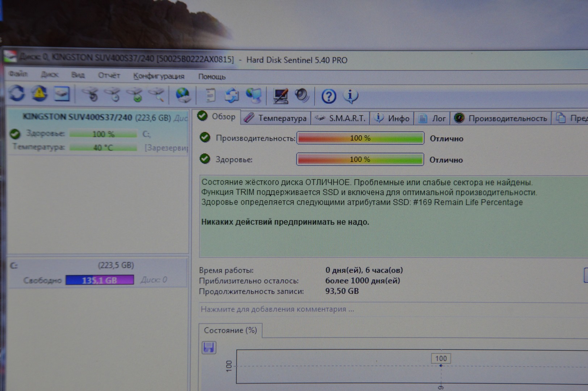Click the Здоровье 100 % bar in overview
The width and height of the screenshot is (588, 391).
point(360,159)
